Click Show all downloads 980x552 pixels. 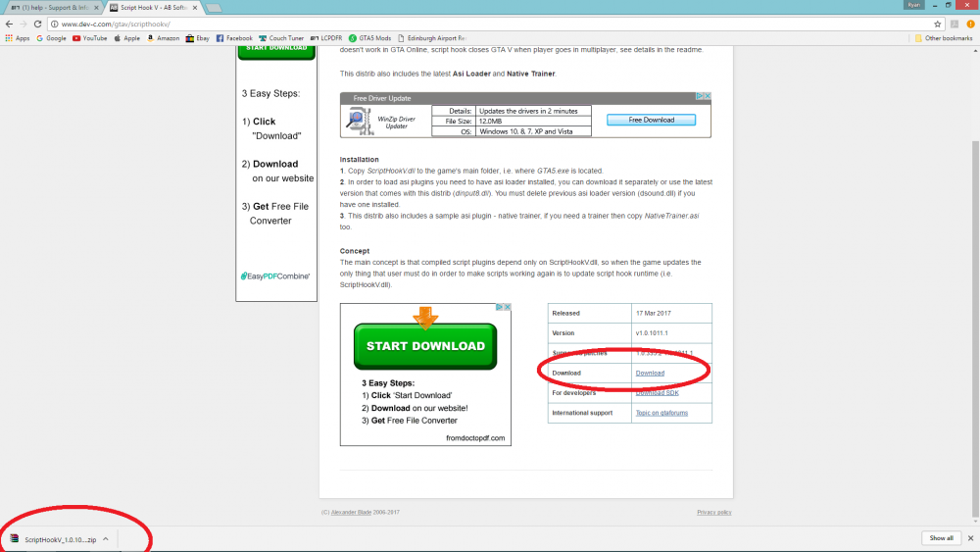click(941, 538)
